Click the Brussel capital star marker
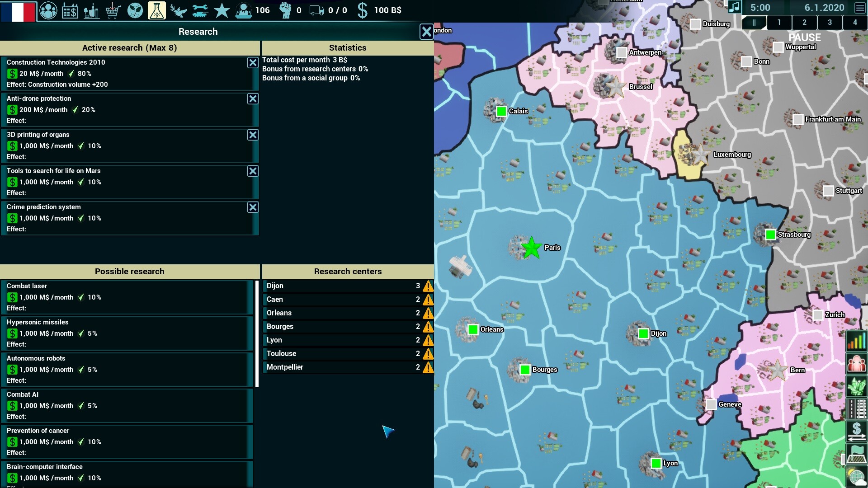868x488 pixels. [615, 86]
